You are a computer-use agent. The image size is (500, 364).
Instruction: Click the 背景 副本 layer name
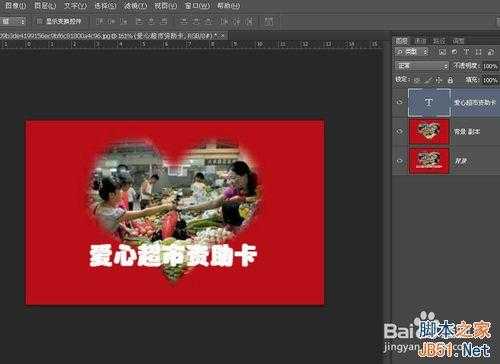pyautogui.click(x=467, y=132)
